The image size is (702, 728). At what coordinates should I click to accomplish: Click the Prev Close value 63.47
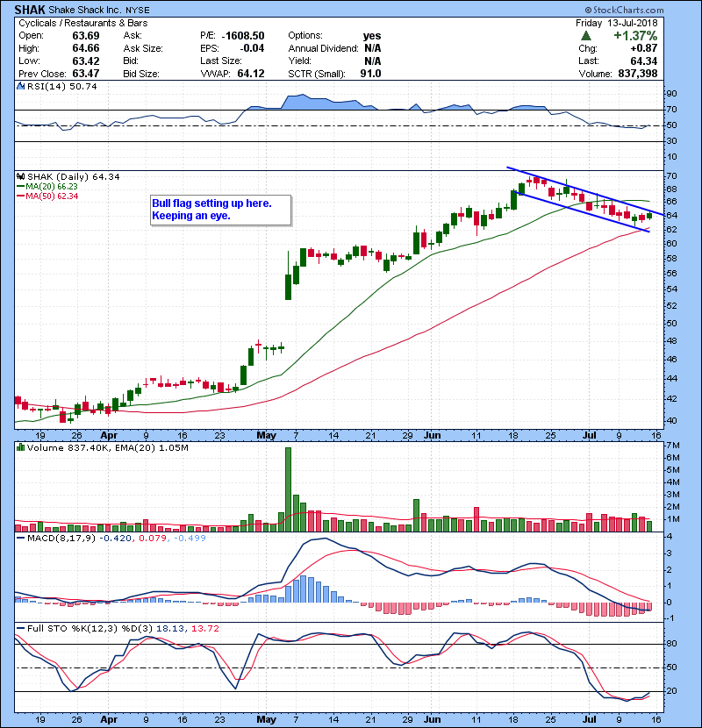pyautogui.click(x=85, y=74)
